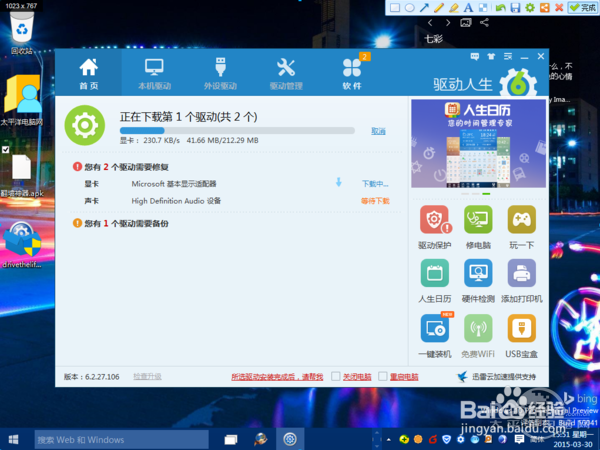Click the 驱动人生 gear taskbar button
The height and width of the screenshot is (450, 600).
tap(290, 439)
